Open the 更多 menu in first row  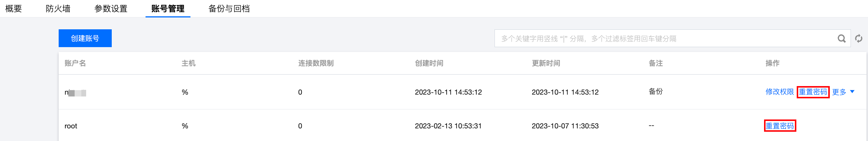pyautogui.click(x=839, y=92)
